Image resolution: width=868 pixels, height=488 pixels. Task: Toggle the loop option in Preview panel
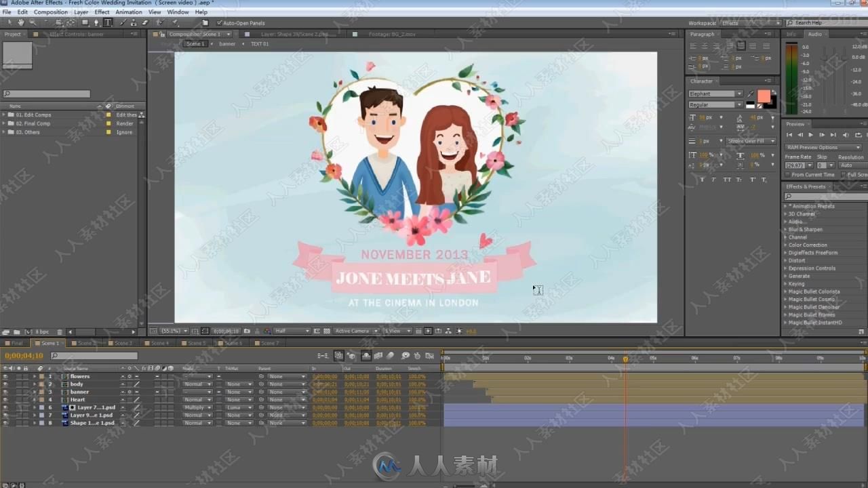[859, 135]
